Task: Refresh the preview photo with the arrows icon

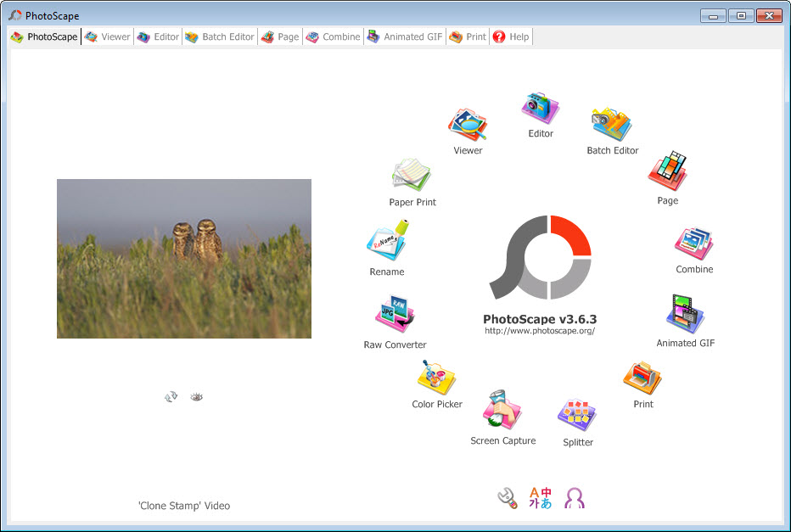Action: point(171,397)
